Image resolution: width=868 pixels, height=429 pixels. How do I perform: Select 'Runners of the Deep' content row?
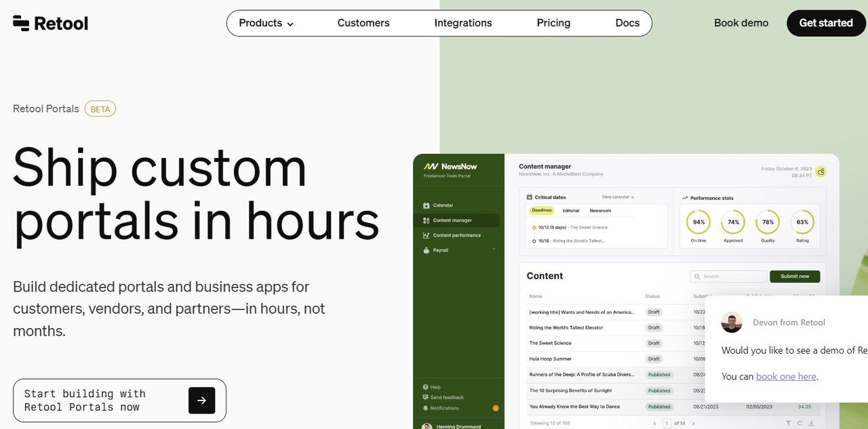tap(616, 375)
